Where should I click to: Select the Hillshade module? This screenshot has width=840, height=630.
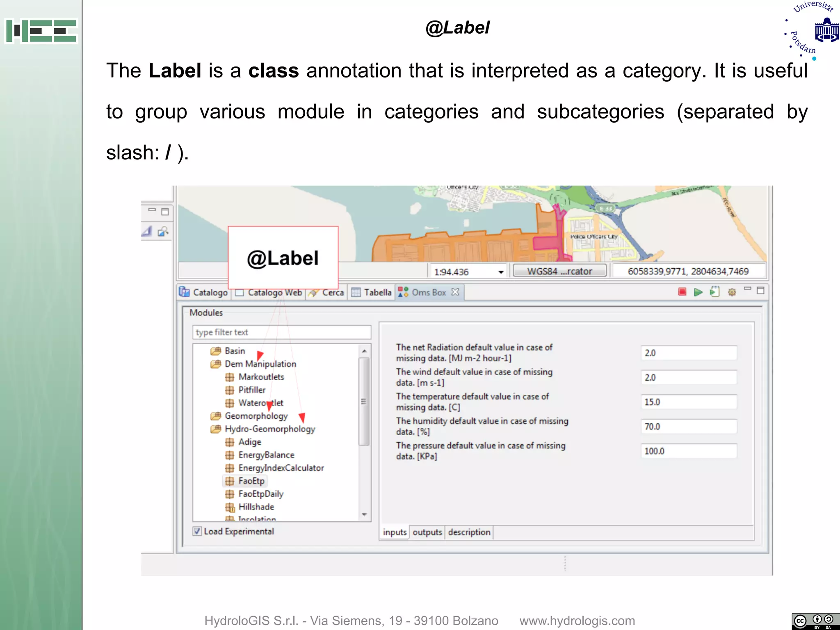click(x=256, y=507)
